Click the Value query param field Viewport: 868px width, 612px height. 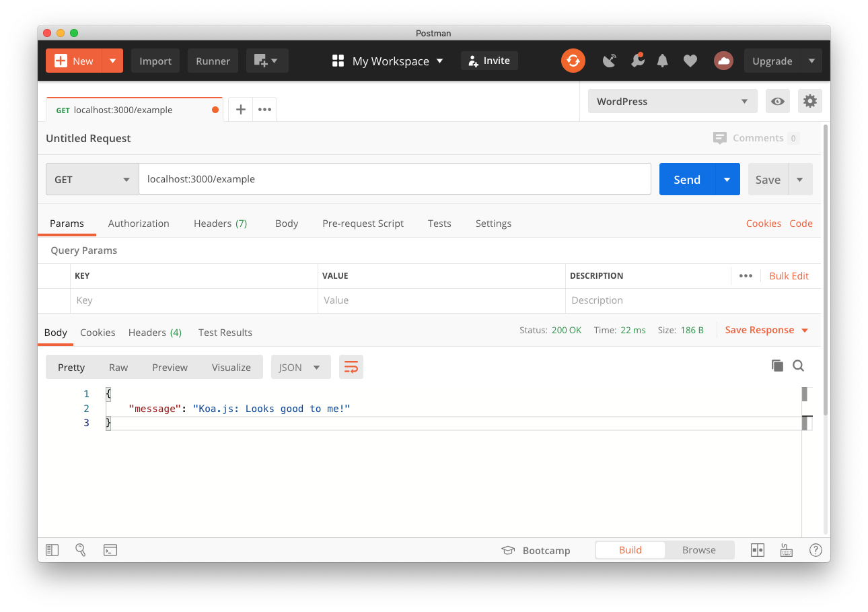click(441, 300)
